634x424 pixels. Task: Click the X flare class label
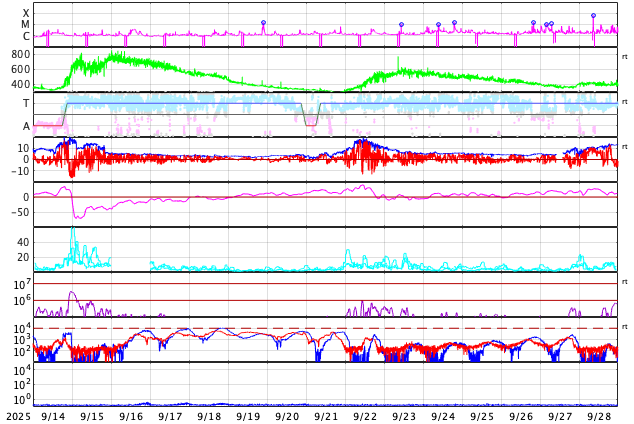click(26, 14)
